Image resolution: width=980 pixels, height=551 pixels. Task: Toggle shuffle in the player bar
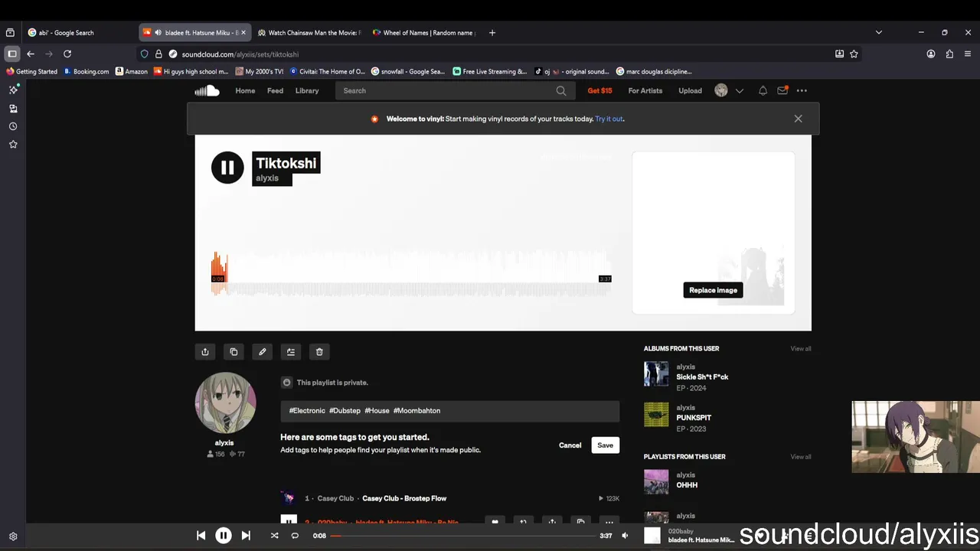[274, 536]
